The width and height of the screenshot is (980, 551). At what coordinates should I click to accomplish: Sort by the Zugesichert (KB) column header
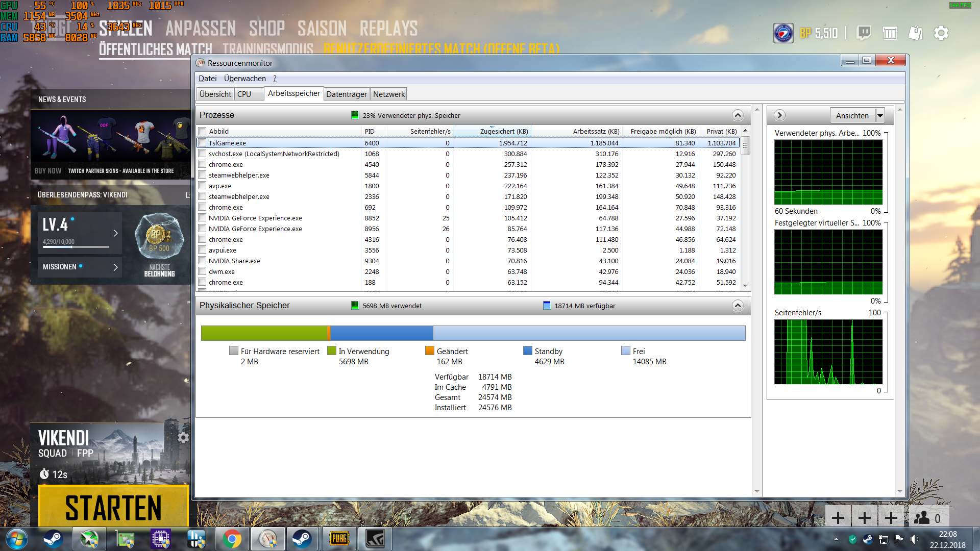pos(503,132)
